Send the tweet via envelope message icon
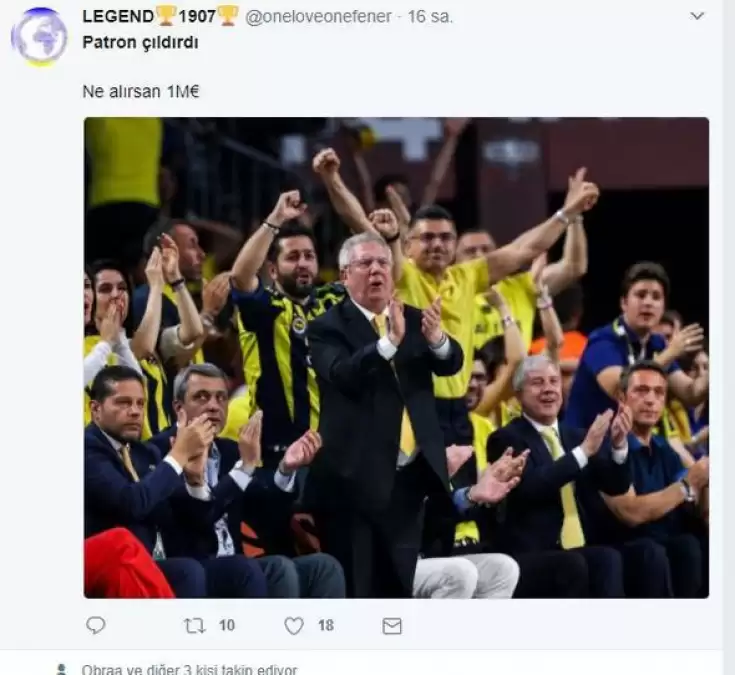735x675 pixels. point(392,626)
